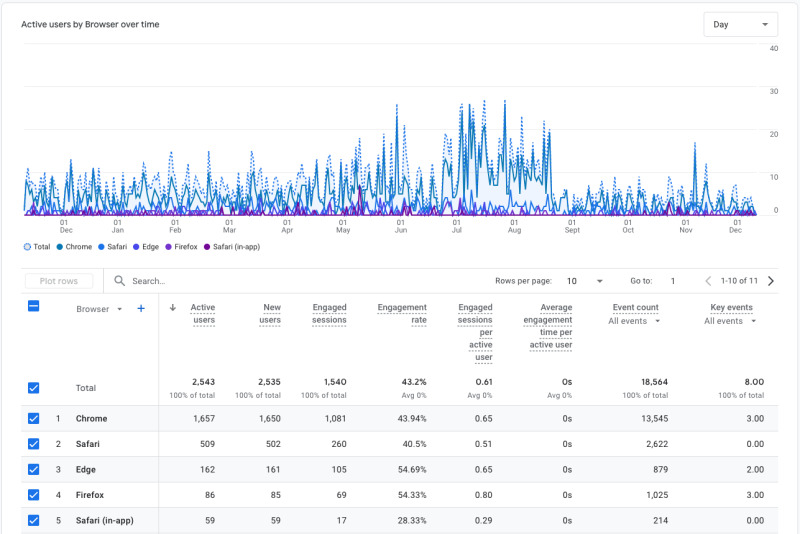This screenshot has height=534, width=800.
Task: Click the Chrome legend color dot
Action: [x=60, y=246]
